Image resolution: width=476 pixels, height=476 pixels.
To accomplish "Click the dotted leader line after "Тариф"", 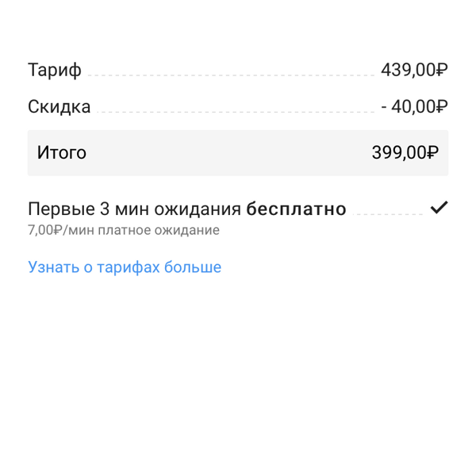I will [x=231, y=75].
